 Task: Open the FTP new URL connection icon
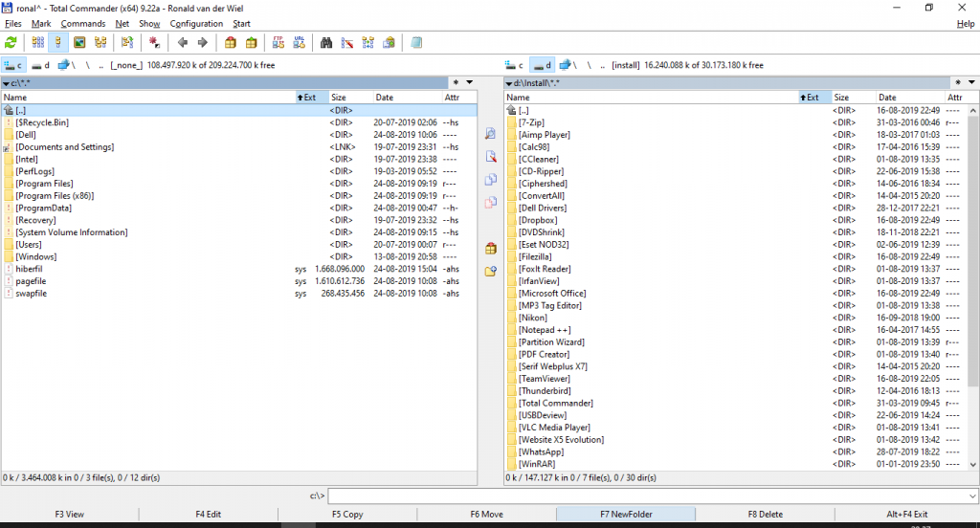pos(300,42)
